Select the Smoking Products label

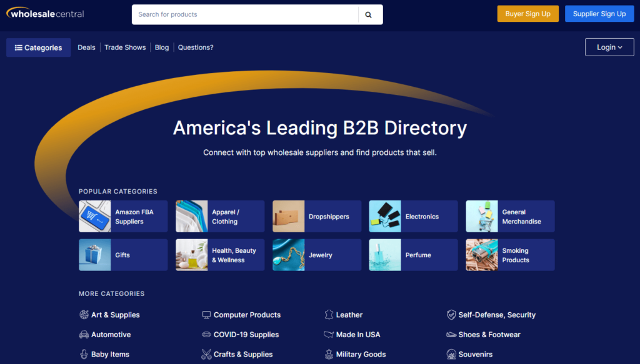(x=516, y=255)
